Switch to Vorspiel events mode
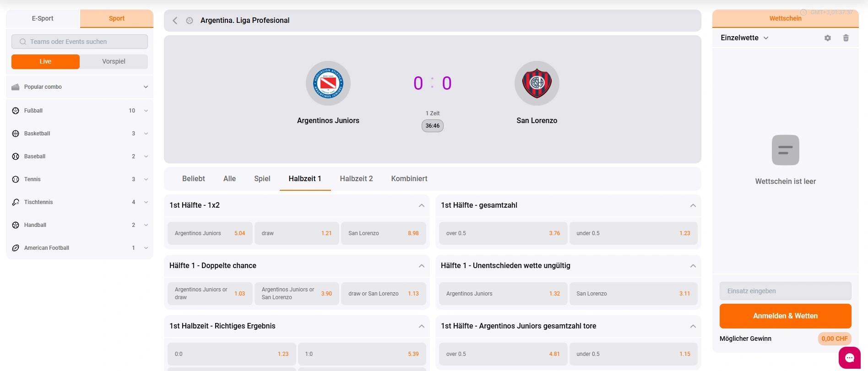 114,62
